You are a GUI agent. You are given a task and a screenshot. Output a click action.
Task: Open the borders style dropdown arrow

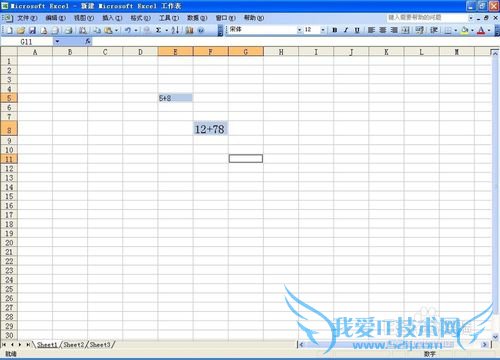(456, 30)
